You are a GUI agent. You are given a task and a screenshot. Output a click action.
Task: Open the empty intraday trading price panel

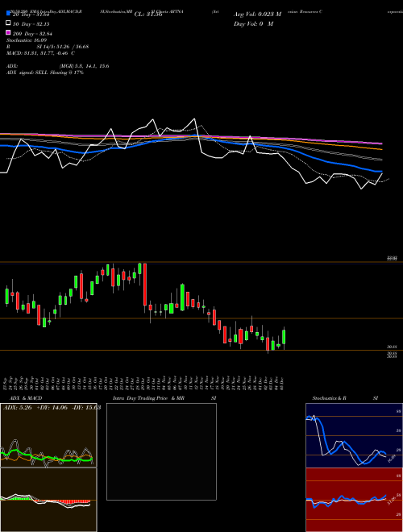click(161, 451)
